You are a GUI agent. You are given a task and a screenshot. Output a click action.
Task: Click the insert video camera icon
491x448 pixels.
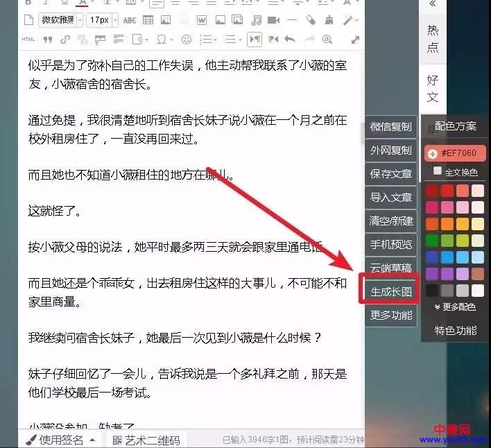(274, 19)
